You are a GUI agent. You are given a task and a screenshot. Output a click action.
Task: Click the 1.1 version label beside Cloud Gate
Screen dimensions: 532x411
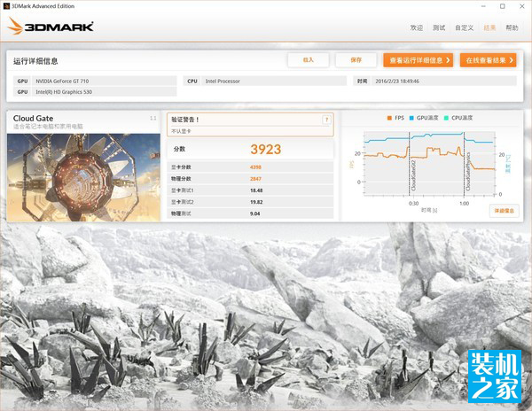pyautogui.click(x=153, y=118)
